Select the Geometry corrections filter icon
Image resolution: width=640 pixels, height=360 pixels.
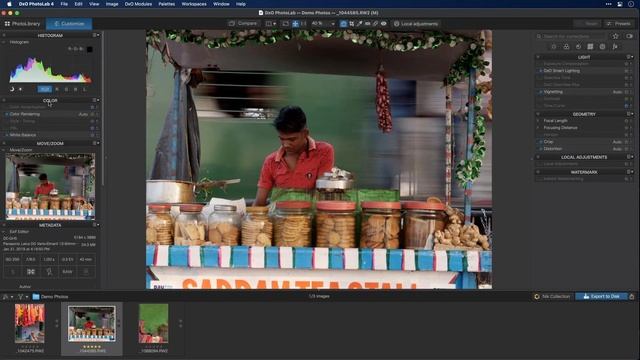[x=590, y=47]
